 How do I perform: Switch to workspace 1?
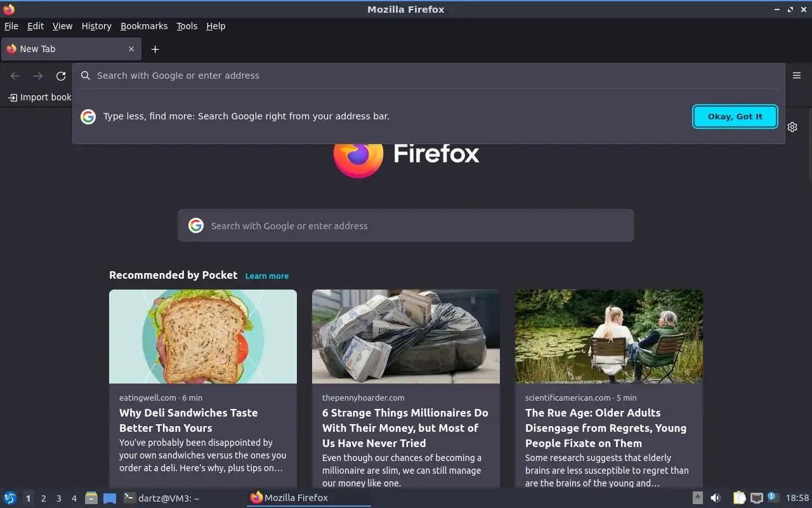pyautogui.click(x=28, y=498)
